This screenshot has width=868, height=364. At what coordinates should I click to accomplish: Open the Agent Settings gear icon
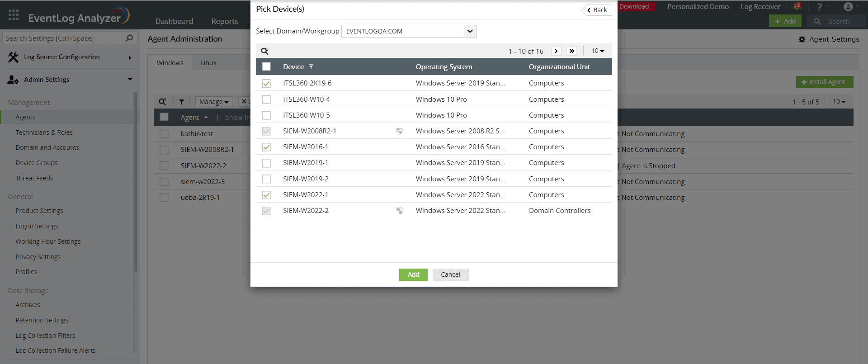click(802, 39)
